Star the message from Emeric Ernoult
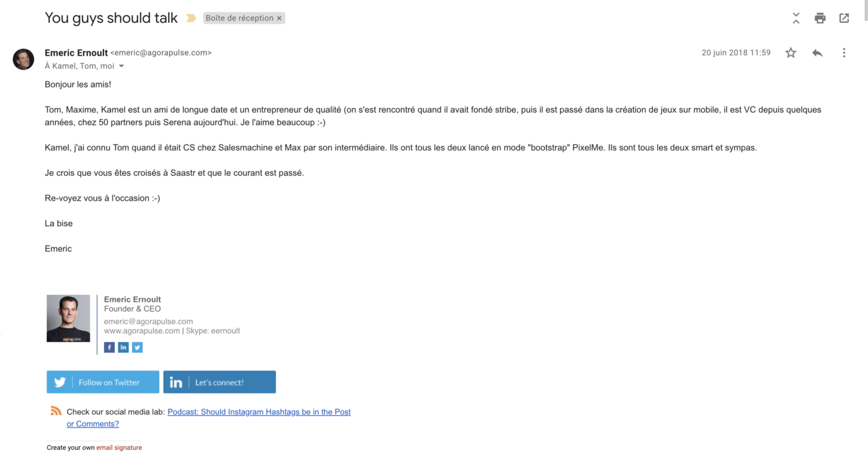 [790, 53]
